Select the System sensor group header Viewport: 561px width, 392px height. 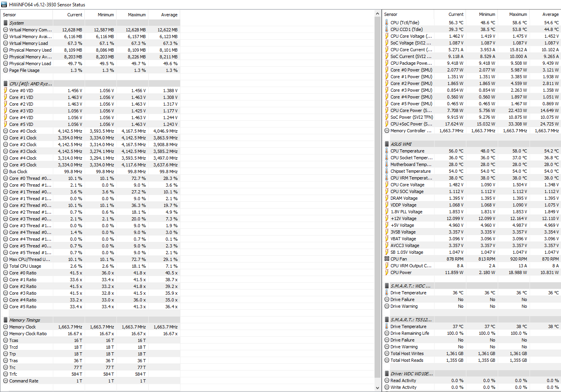16,23
